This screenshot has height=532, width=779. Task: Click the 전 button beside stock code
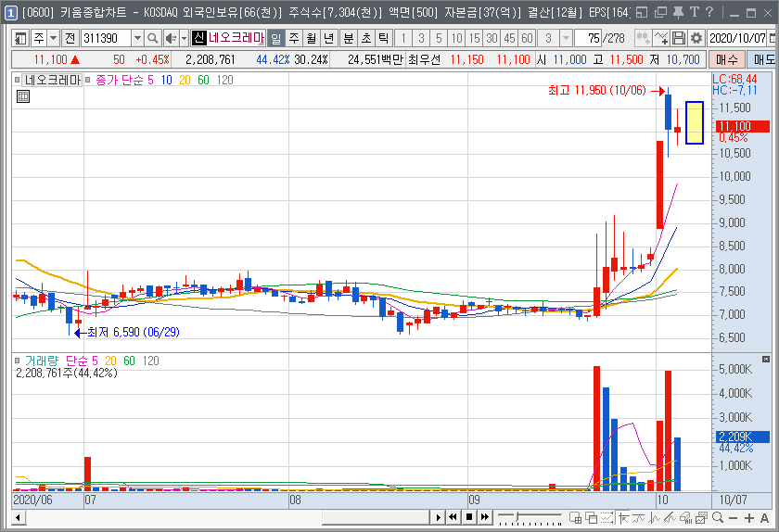(x=70, y=38)
